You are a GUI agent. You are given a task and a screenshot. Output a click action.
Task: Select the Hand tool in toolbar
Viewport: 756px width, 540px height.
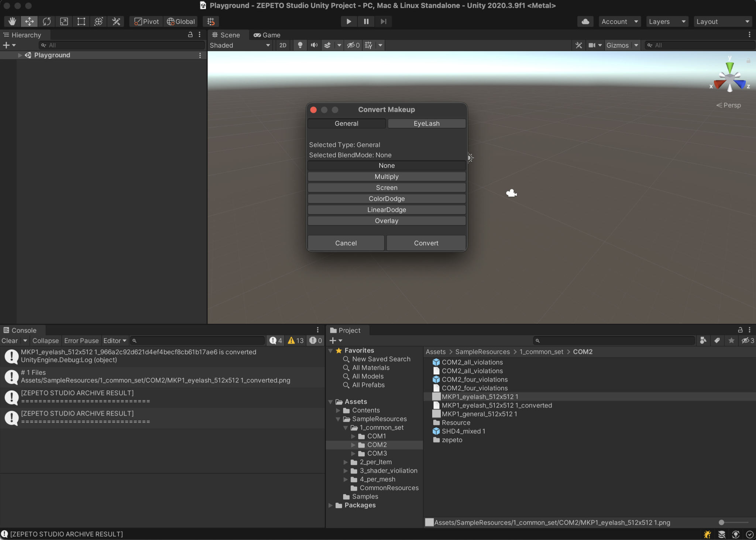[12, 21]
